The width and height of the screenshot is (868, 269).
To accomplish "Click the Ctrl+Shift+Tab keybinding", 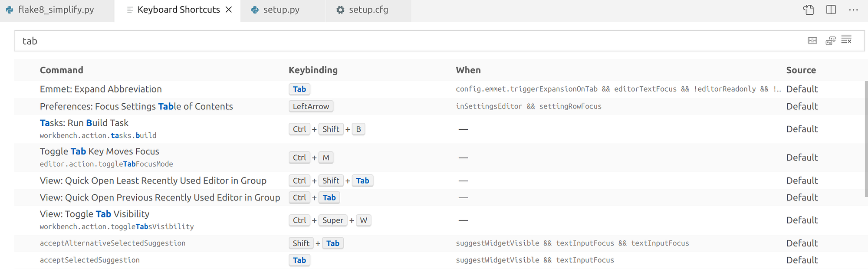I will pos(331,180).
